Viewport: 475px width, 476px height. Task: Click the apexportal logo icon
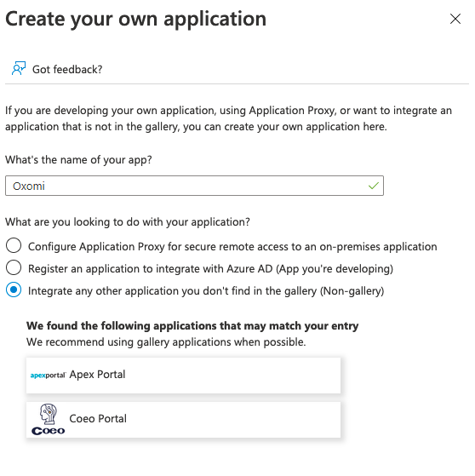click(x=48, y=376)
